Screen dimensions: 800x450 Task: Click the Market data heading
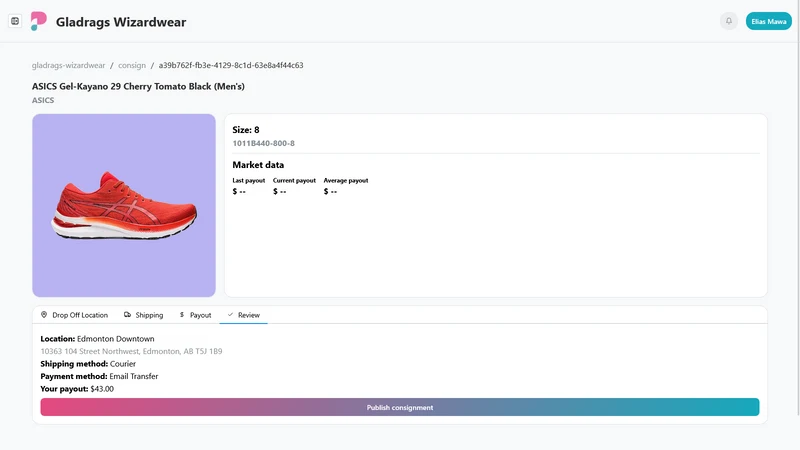pos(258,165)
